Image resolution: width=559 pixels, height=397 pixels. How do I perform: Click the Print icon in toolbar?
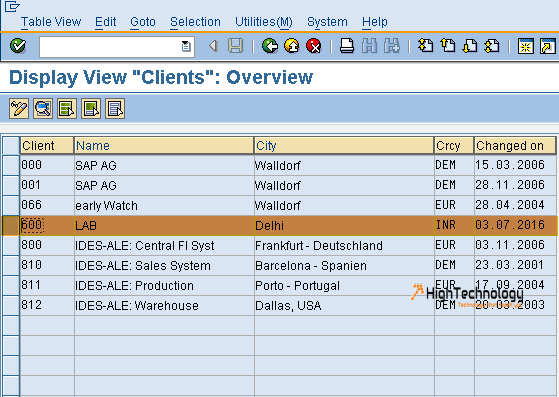pyautogui.click(x=347, y=46)
